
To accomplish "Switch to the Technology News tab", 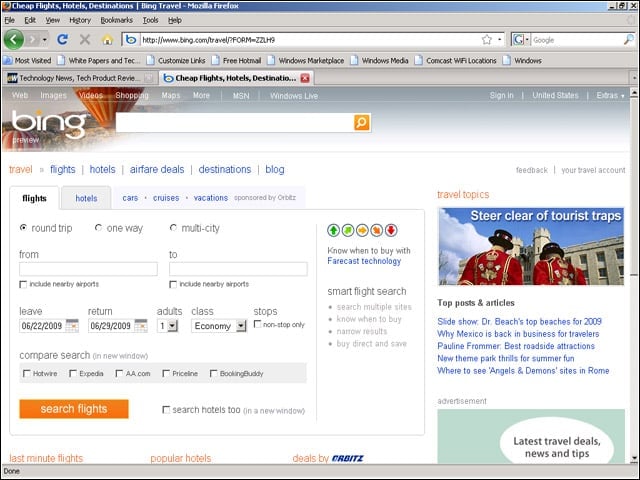I will (x=80, y=78).
